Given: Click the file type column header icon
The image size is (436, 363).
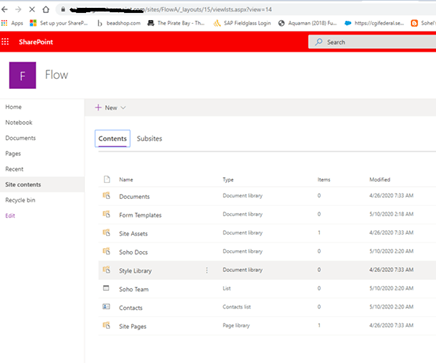Looking at the screenshot, I should point(107,179).
